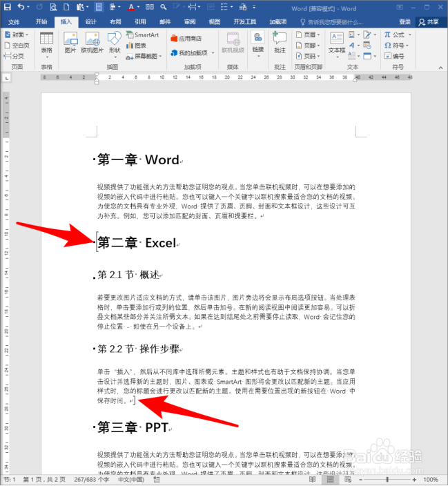Create a new blank document icon
This screenshot has height=486, width=448.
(66, 7)
